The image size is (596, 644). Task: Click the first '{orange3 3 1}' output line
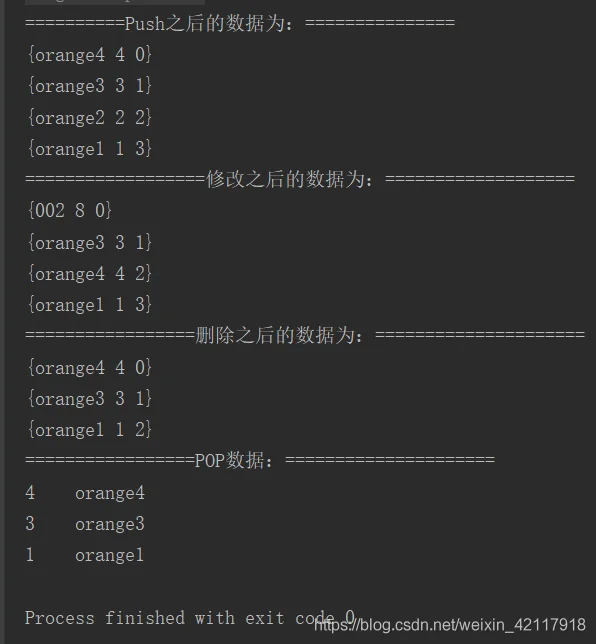pyautogui.click(x=90, y=86)
